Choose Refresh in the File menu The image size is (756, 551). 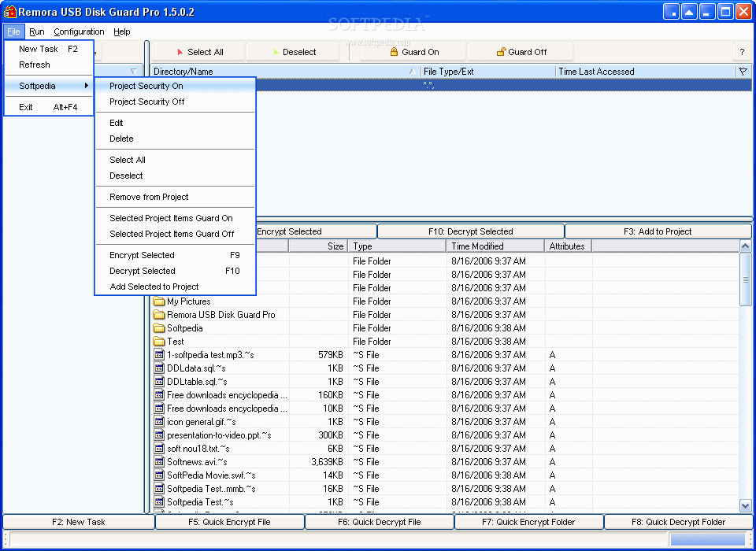49,65
